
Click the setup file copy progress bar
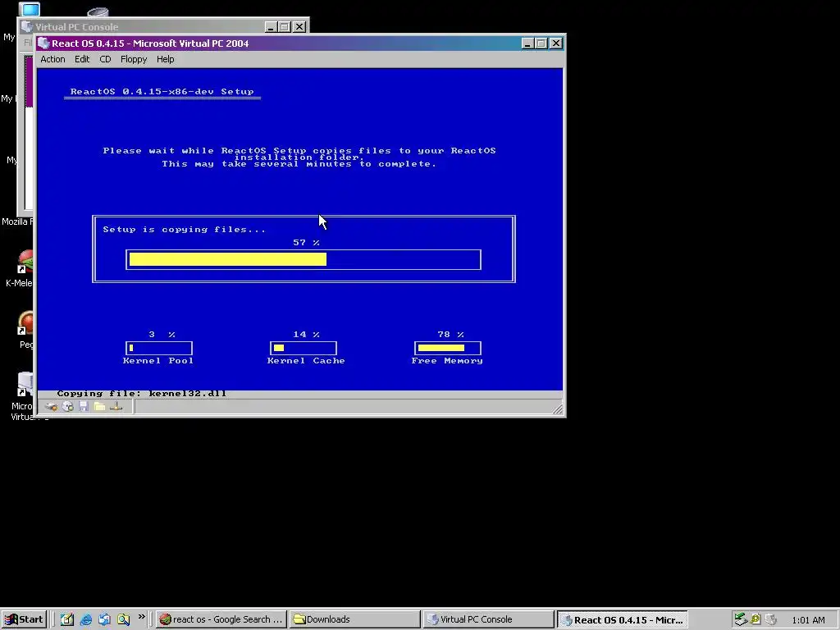[304, 259]
